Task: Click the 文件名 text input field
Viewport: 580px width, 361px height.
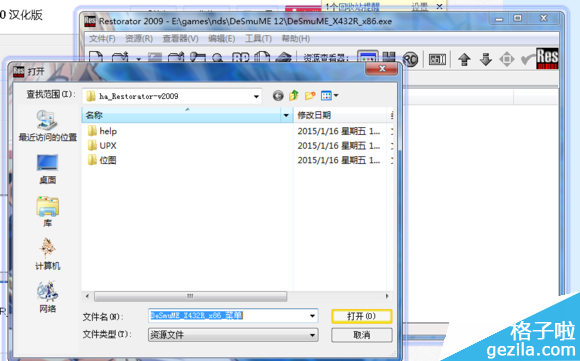Action: (x=228, y=316)
